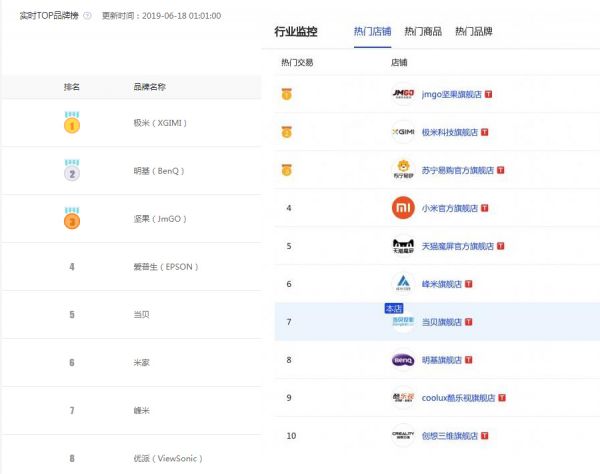
Task: Click the 天猫魔屏 cat logo
Action: point(403,246)
